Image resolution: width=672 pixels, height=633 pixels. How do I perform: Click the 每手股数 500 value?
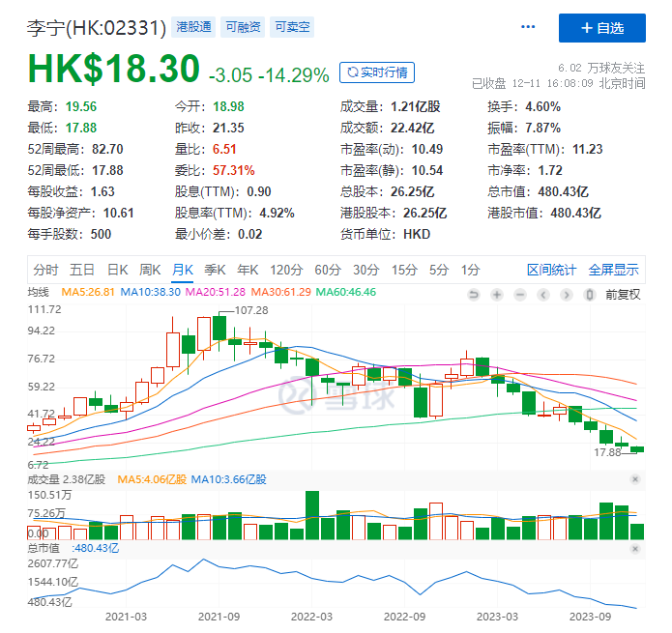pos(101,234)
